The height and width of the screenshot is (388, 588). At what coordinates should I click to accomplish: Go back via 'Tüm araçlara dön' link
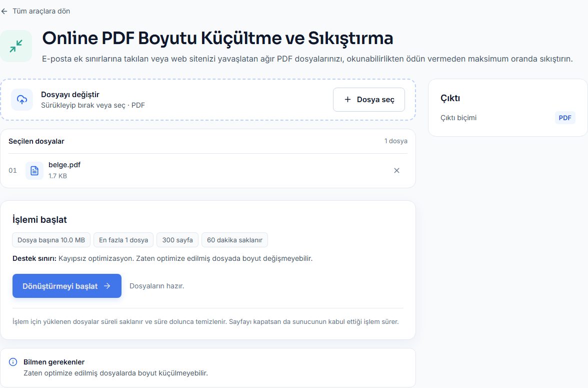click(35, 12)
